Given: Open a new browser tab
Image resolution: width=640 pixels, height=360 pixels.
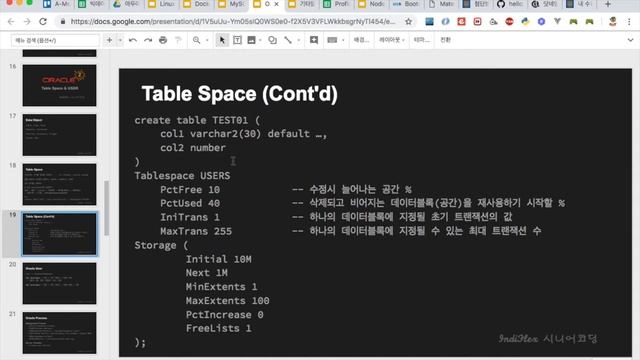Looking at the screenshot, I should click(608, 4).
